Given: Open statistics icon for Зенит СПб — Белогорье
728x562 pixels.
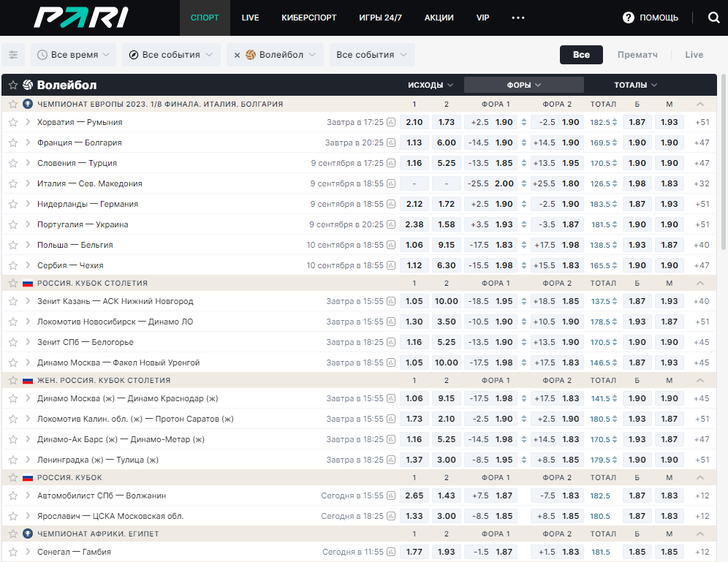Looking at the screenshot, I should tap(391, 342).
